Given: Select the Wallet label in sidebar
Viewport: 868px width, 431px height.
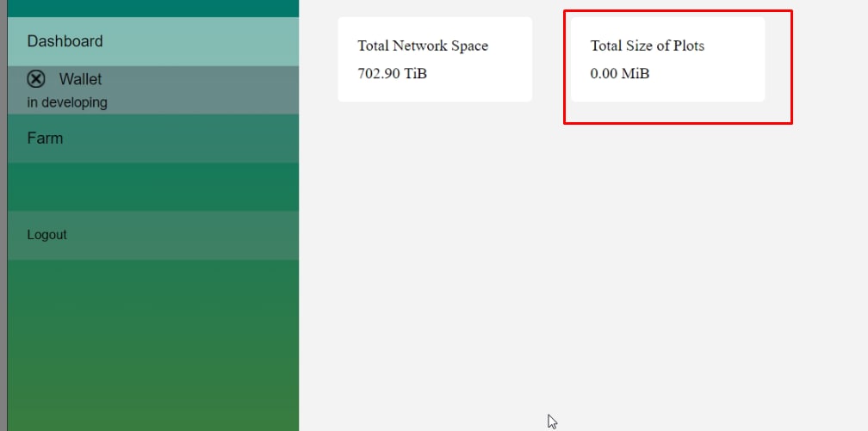Looking at the screenshot, I should point(80,79).
